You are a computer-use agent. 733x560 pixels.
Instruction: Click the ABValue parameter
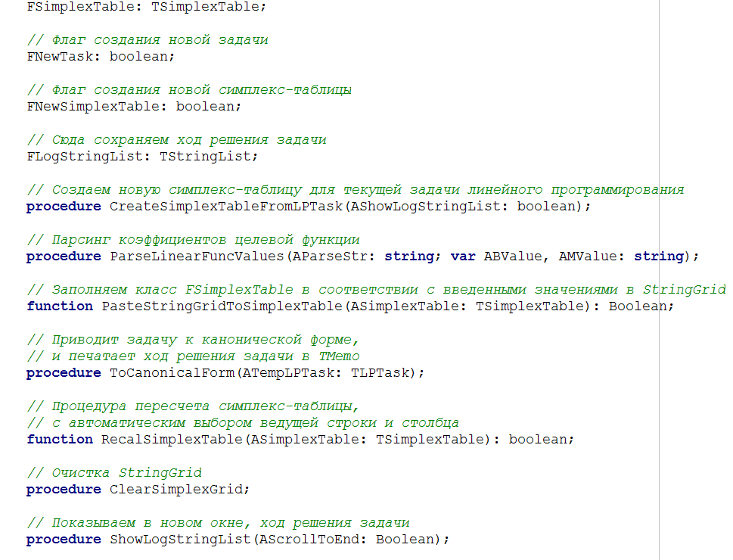[512, 257]
